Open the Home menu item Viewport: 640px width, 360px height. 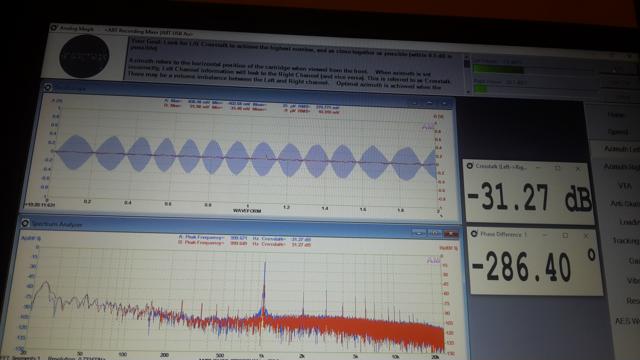(616, 115)
